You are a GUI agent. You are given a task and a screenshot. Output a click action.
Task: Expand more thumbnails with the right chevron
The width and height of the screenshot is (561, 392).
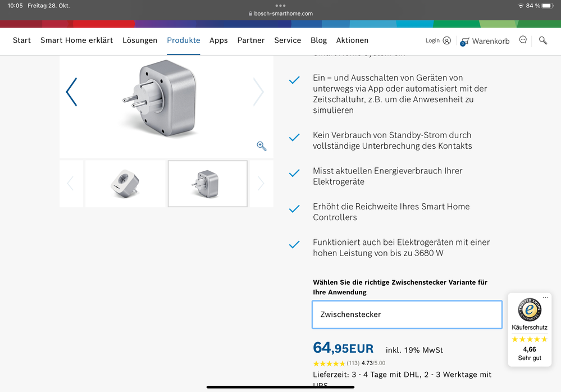click(261, 183)
